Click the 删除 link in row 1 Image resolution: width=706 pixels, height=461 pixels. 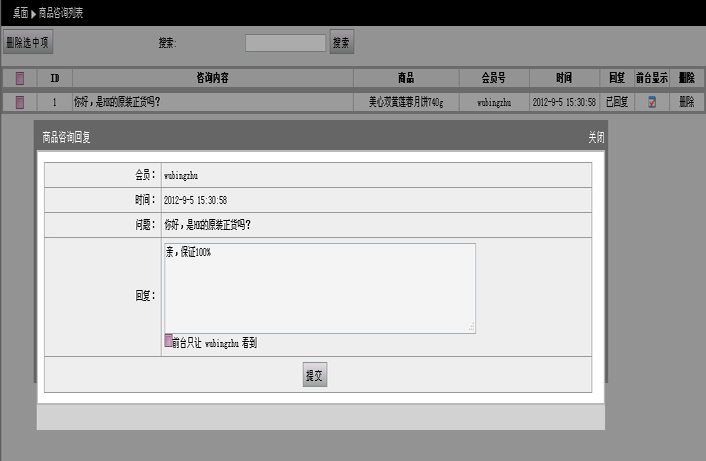686,102
